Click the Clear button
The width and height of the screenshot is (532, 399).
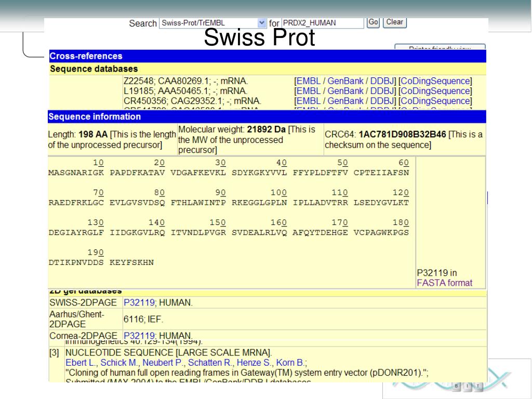click(395, 22)
